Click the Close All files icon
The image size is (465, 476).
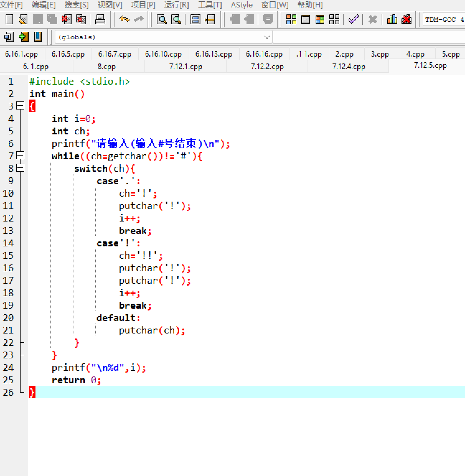click(81, 19)
